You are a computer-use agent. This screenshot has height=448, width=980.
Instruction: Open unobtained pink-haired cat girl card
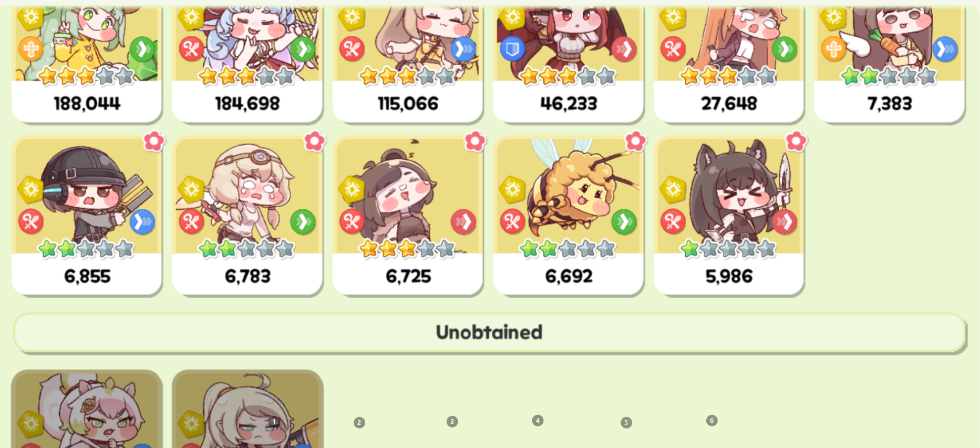tap(87, 409)
